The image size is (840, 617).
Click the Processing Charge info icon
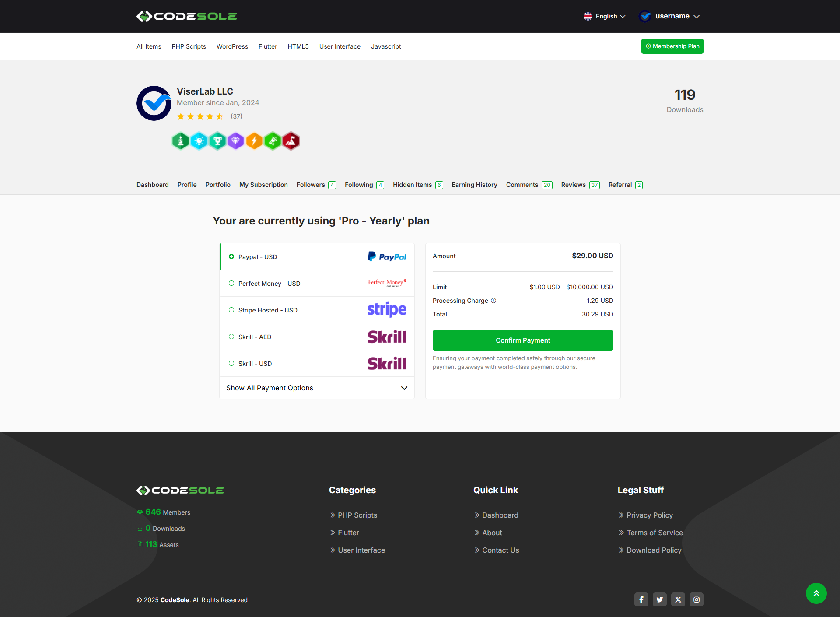(x=493, y=301)
